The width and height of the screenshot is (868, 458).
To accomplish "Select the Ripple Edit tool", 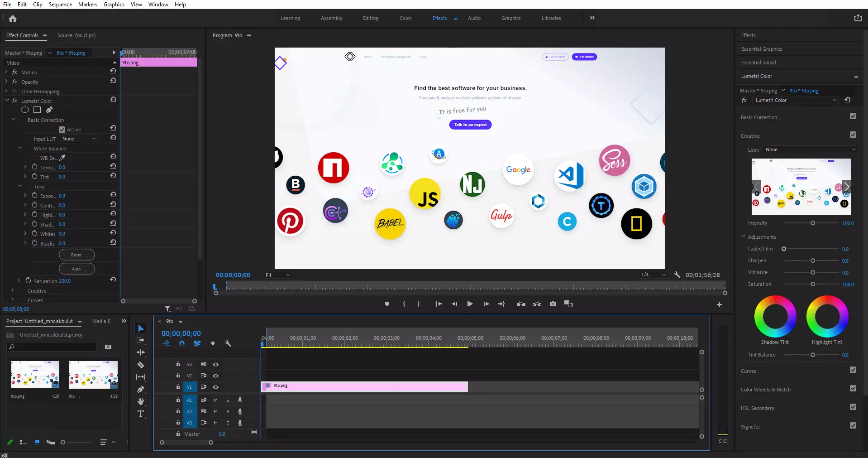I will point(141,352).
